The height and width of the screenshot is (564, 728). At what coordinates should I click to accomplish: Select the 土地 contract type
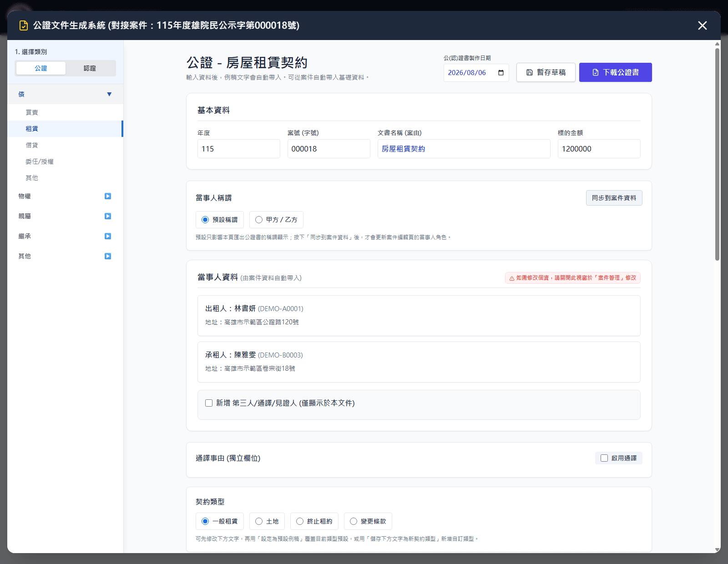(267, 521)
